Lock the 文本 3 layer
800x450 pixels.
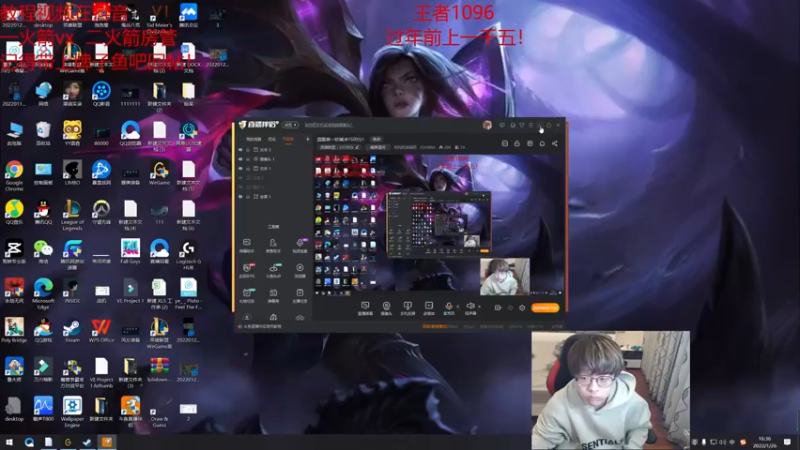click(248, 150)
